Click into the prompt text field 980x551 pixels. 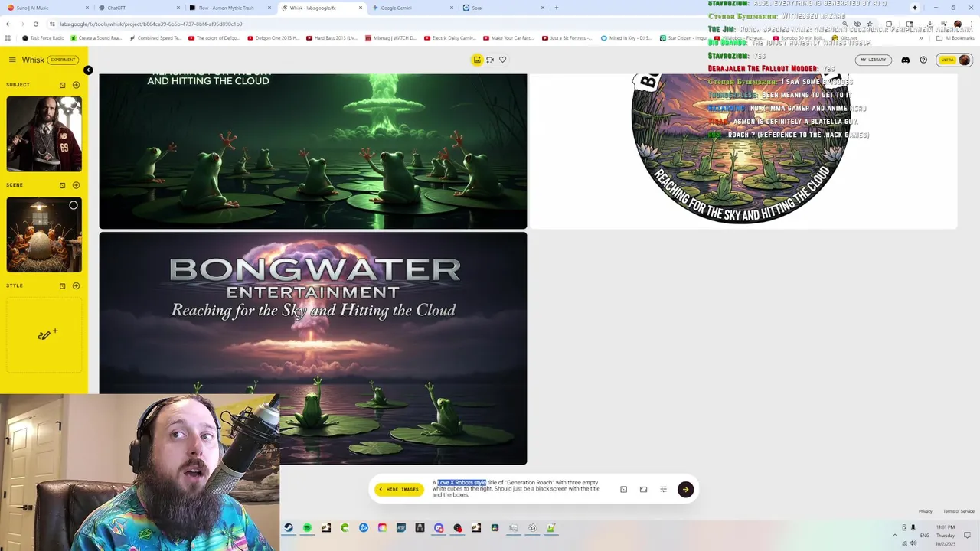pos(517,489)
